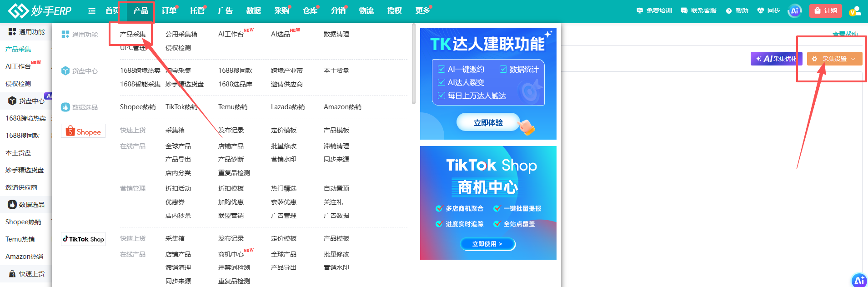This screenshot has height=287, width=868.
Task: Select Amazon热销 in the left sidebar
Action: [x=24, y=257]
